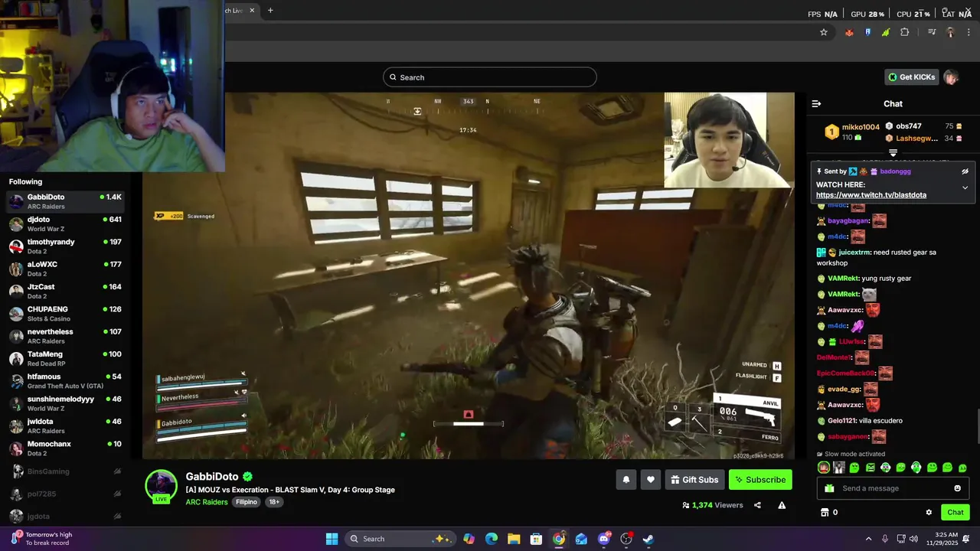Open the media controls icon in Chrome
The image size is (980, 551).
pyautogui.click(x=932, y=32)
